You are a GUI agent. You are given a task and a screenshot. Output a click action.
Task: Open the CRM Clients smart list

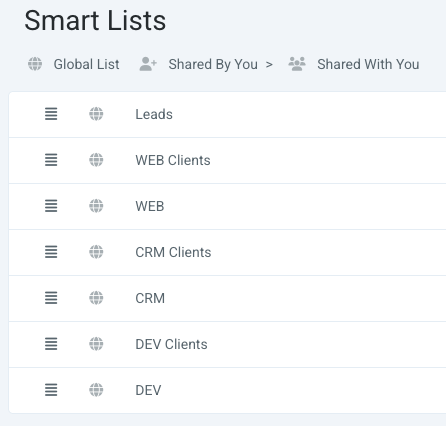[173, 252]
